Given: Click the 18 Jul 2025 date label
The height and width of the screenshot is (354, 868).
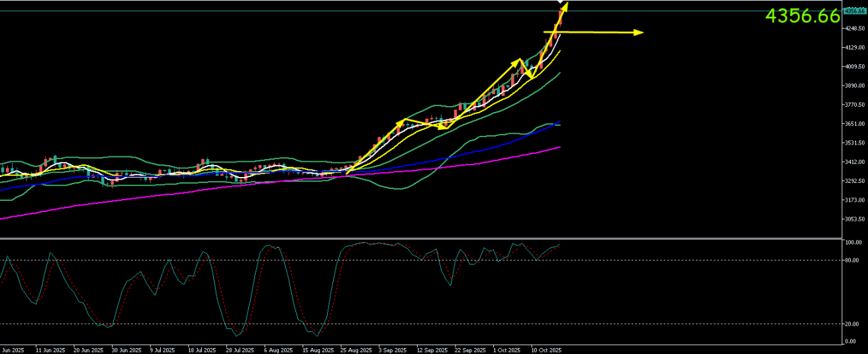Looking at the screenshot, I should (202, 349).
